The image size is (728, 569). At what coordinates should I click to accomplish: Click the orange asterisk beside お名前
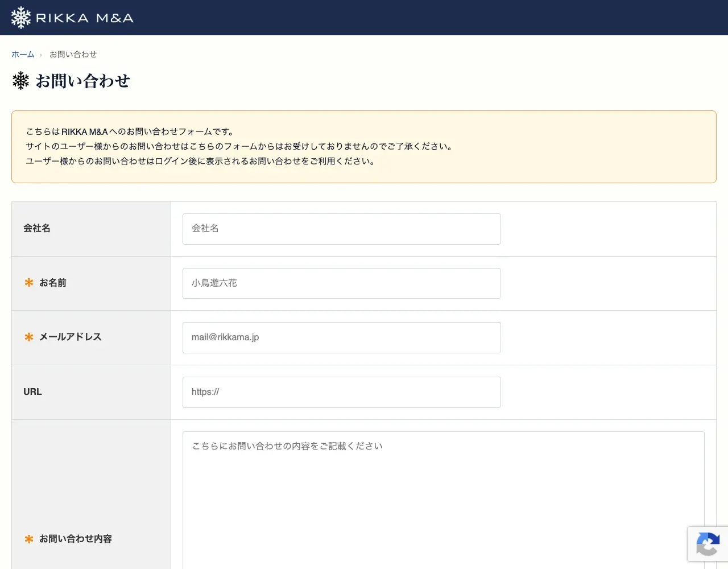point(29,283)
